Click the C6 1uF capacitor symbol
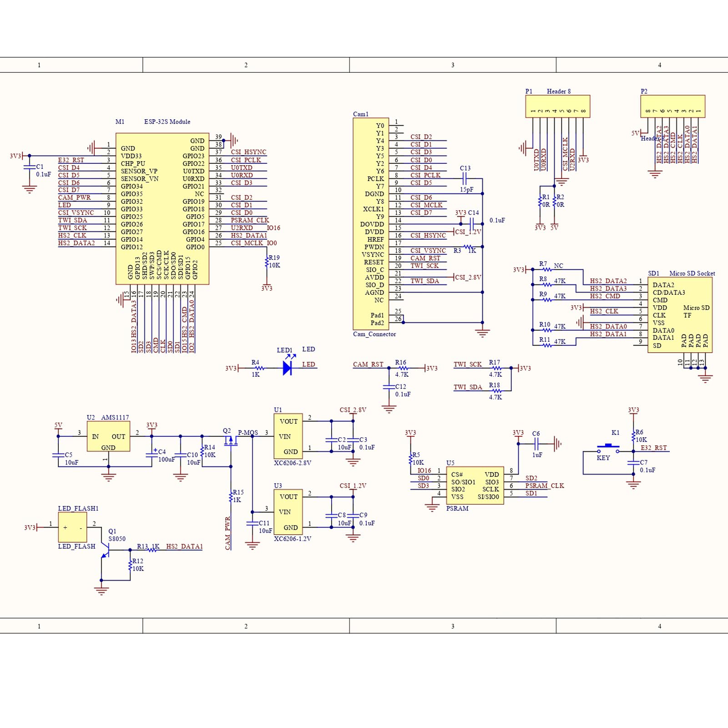The height and width of the screenshot is (728, 728). [536, 443]
